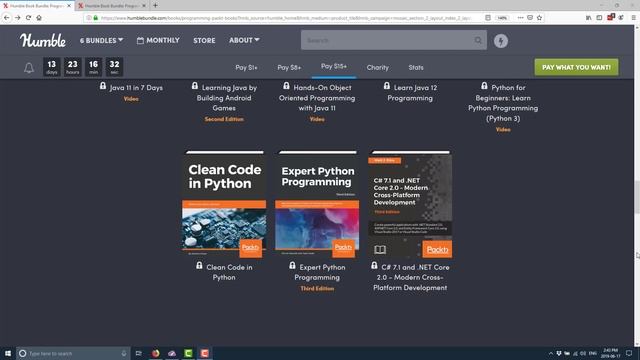Click the lock icon beside Python for Beginners
The height and width of the screenshot is (360, 640).
(x=484, y=86)
